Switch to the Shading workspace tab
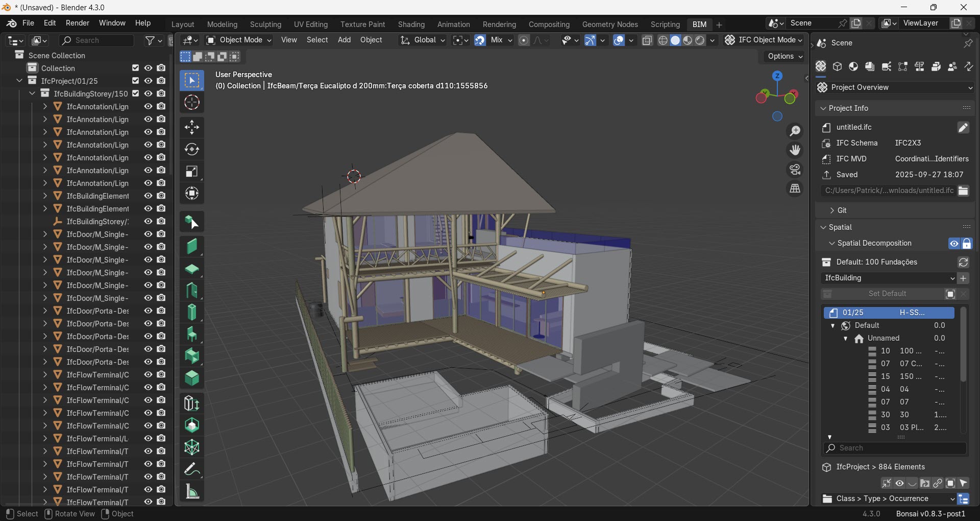 tap(411, 25)
